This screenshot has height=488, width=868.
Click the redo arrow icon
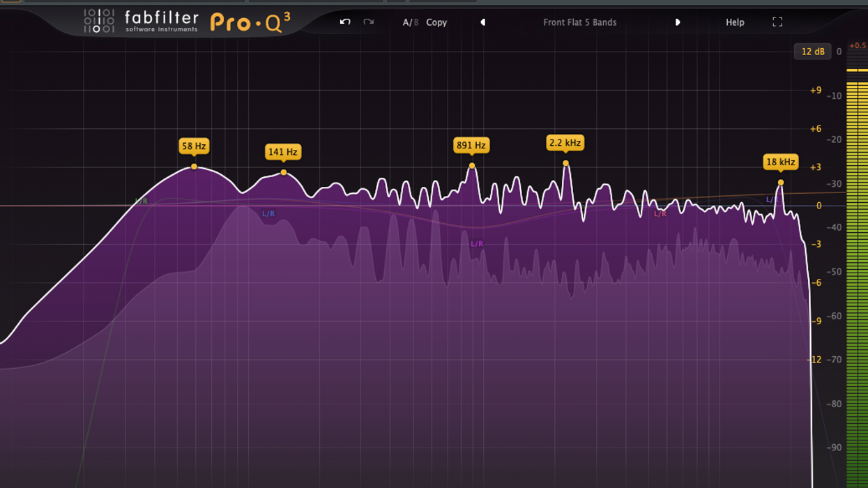tap(369, 22)
